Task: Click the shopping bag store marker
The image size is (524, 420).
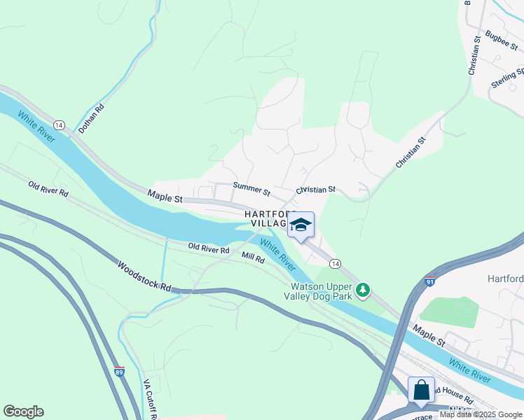Action: [x=421, y=391]
